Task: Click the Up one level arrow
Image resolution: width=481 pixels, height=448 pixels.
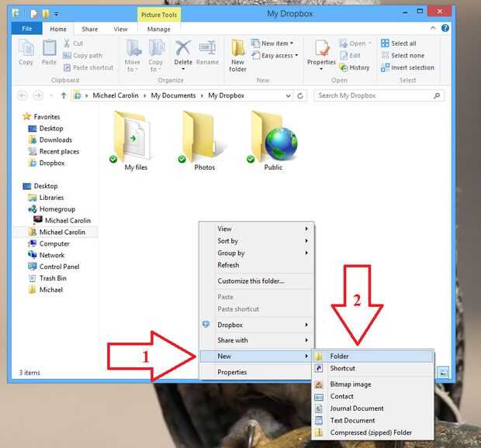Action: click(x=64, y=95)
